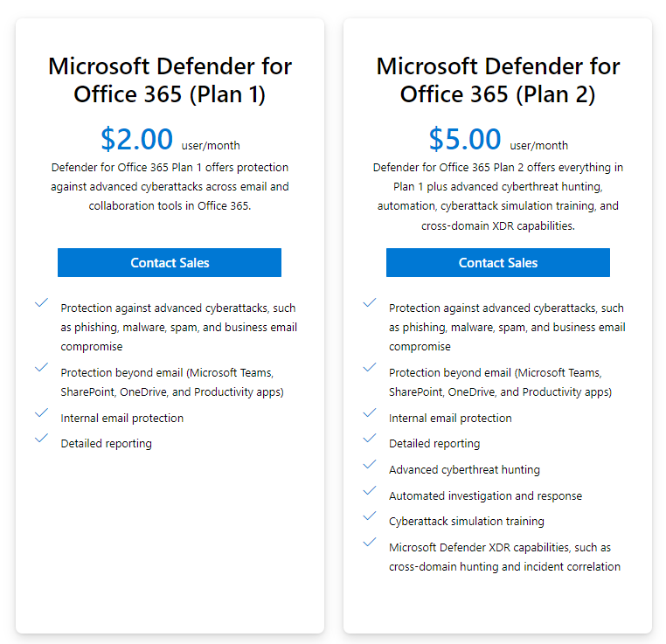This screenshot has width=666, height=644.
Task: Select the Plan 2 heading title
Action: 497,80
